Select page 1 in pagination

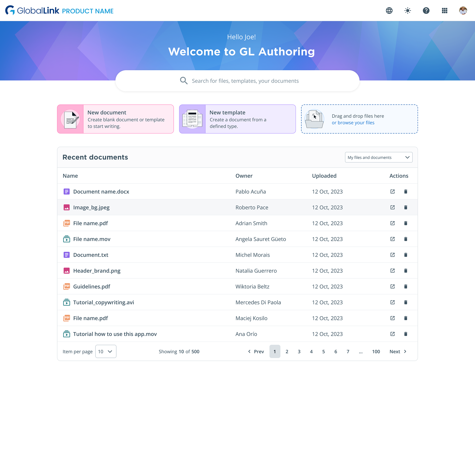tap(275, 351)
